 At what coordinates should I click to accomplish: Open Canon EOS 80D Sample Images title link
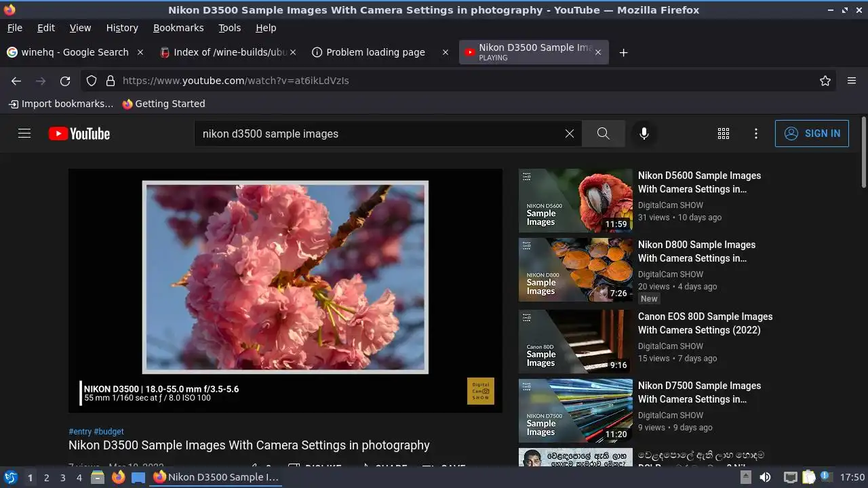[x=705, y=323]
